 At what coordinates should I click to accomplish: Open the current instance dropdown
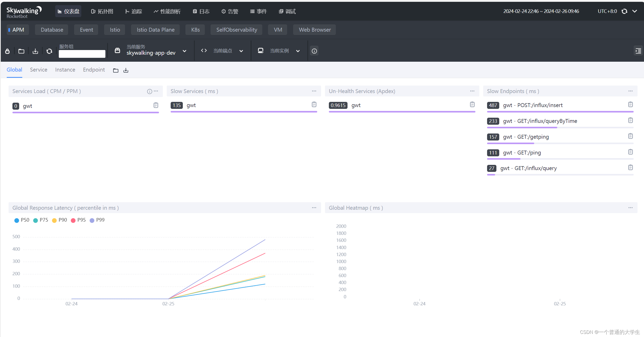(298, 51)
